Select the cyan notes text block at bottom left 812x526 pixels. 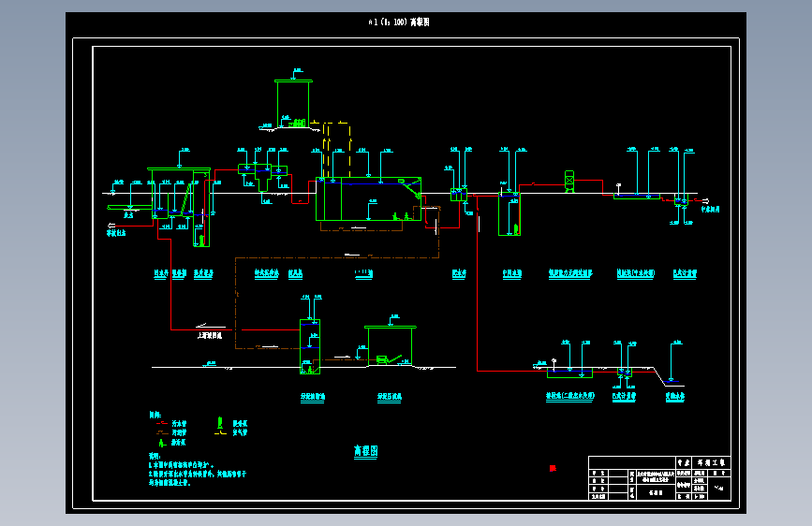click(x=198, y=470)
